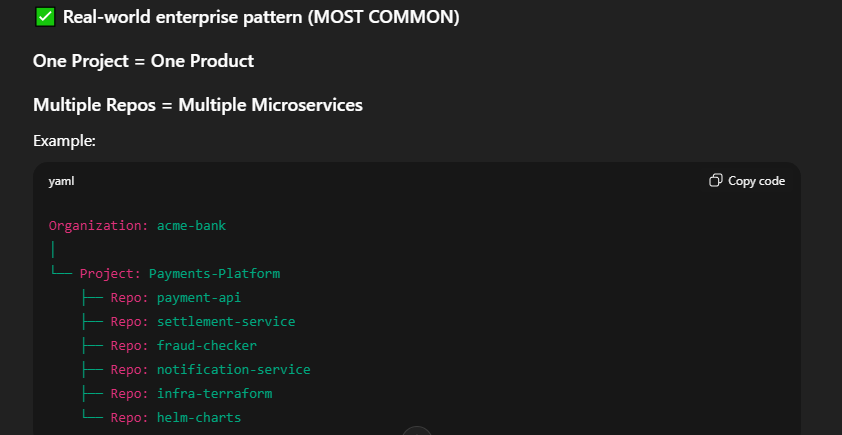Click the One Project = One Product line
Viewport: 842px width, 435px height.
143,61
